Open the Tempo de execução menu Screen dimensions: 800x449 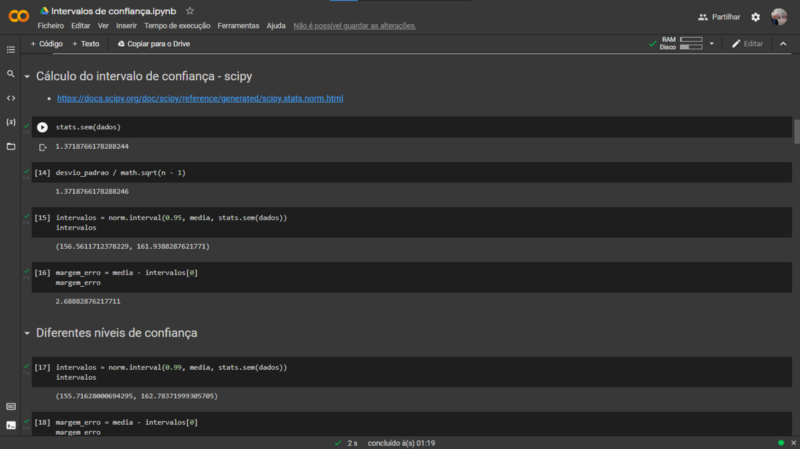(x=177, y=26)
